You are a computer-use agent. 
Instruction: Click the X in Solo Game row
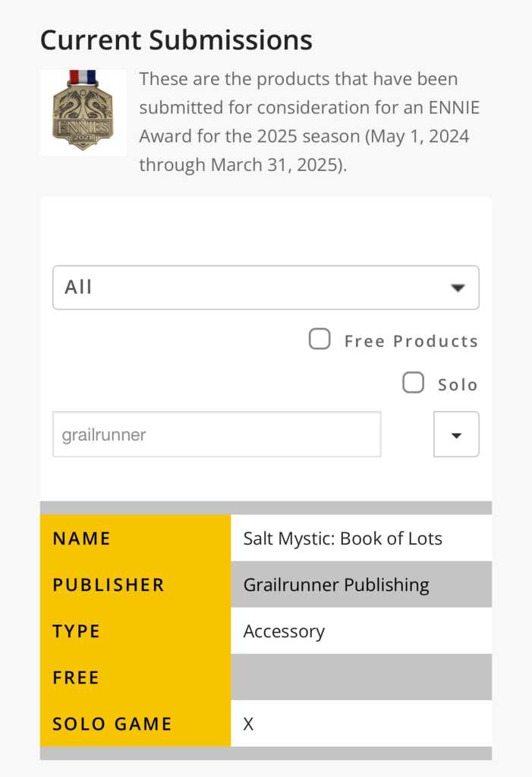point(248,724)
